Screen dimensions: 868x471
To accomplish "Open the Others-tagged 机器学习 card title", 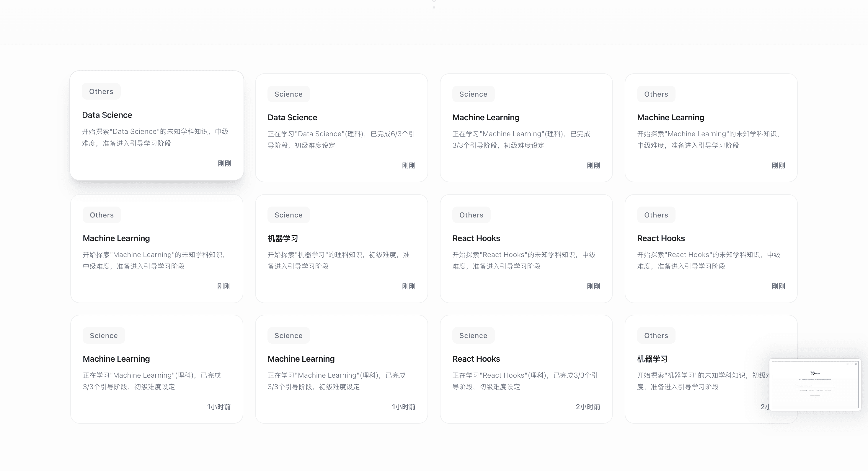I will click(x=652, y=359).
